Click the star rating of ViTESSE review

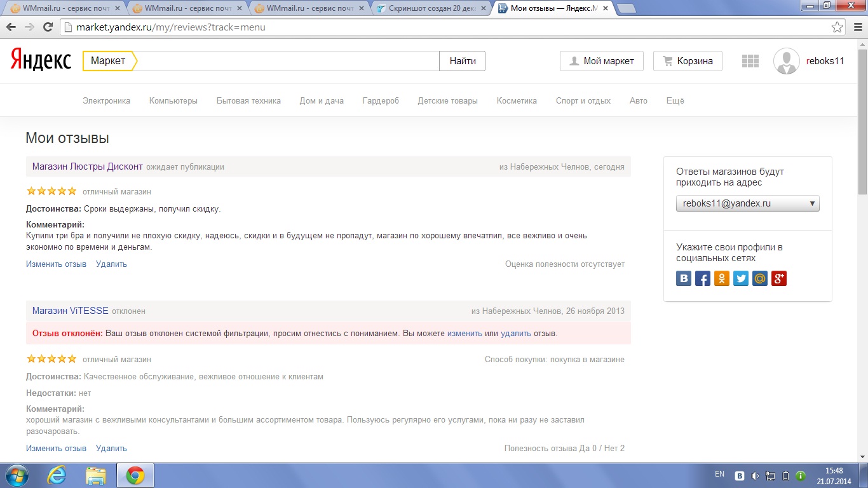click(51, 358)
